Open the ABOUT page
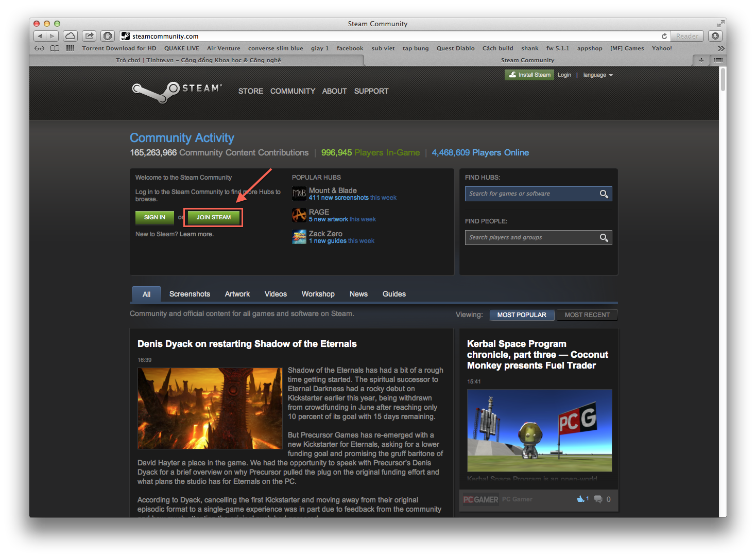This screenshot has height=558, width=756. pos(334,91)
